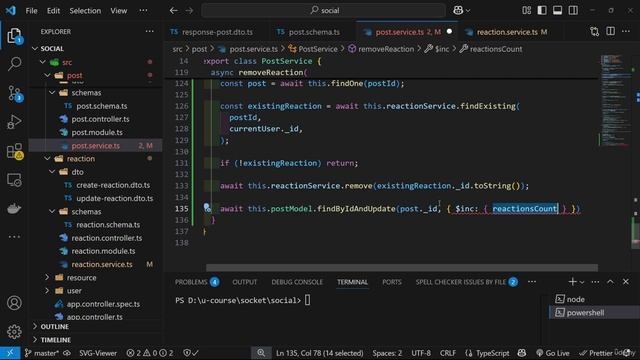
Task: Split the editor to the right
Action: (x=610, y=32)
